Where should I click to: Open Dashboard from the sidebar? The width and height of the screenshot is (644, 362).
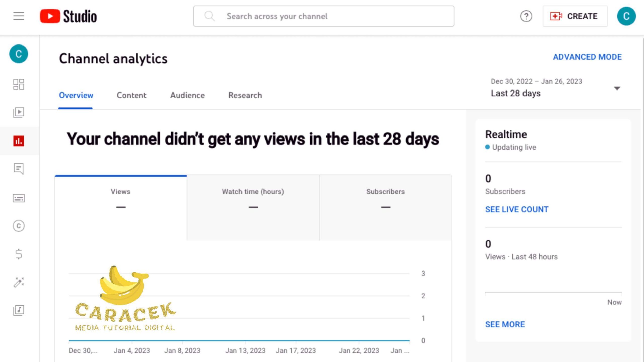point(19,84)
